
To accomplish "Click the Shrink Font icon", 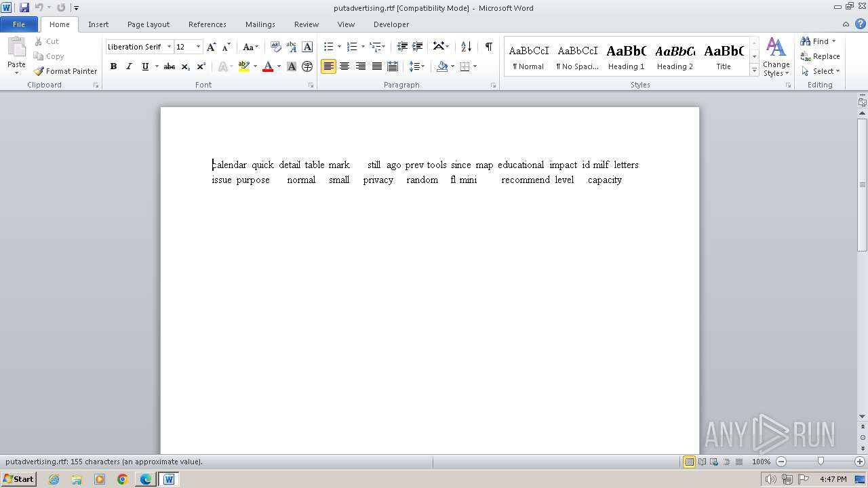I will 226,47.
